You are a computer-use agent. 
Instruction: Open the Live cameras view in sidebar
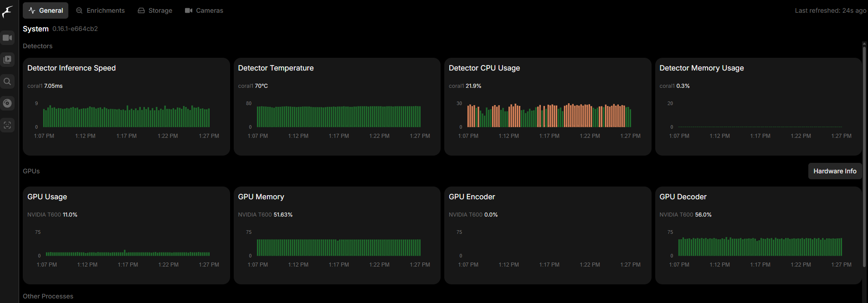(7, 38)
